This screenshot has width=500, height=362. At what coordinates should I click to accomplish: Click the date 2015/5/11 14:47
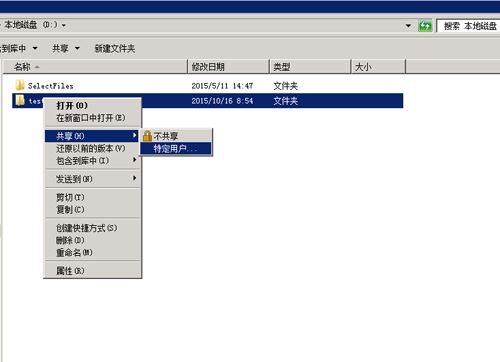click(x=222, y=86)
